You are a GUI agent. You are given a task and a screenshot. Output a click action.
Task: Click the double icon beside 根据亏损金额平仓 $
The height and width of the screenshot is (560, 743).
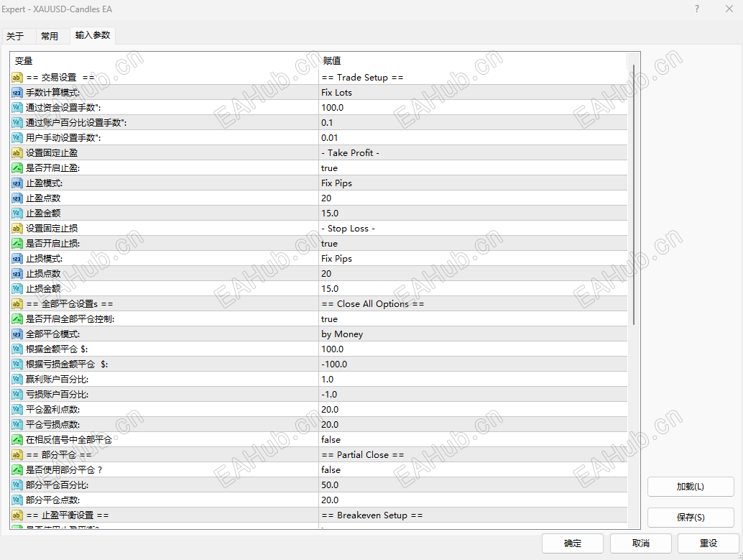(17, 364)
